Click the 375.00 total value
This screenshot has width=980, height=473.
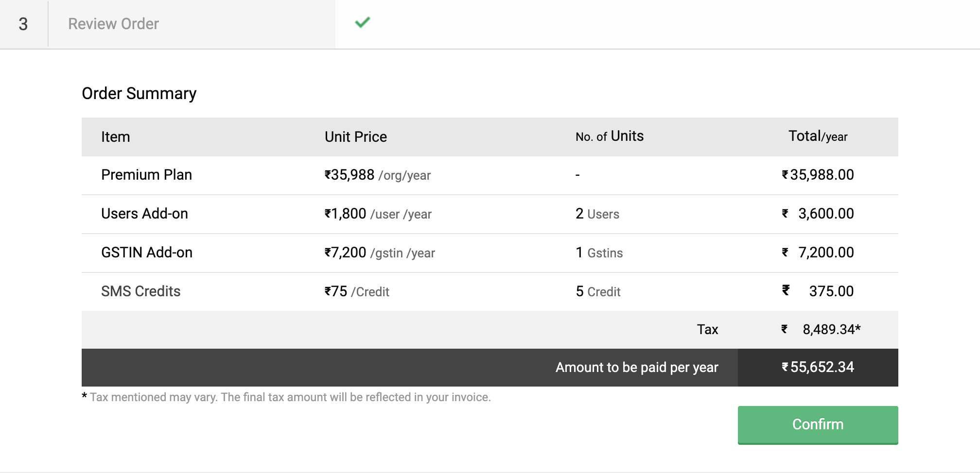click(x=831, y=291)
